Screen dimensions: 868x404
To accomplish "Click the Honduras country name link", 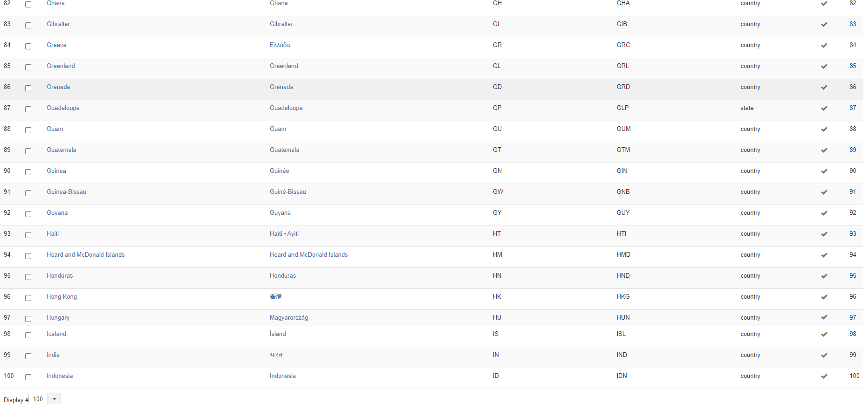I will tap(60, 276).
